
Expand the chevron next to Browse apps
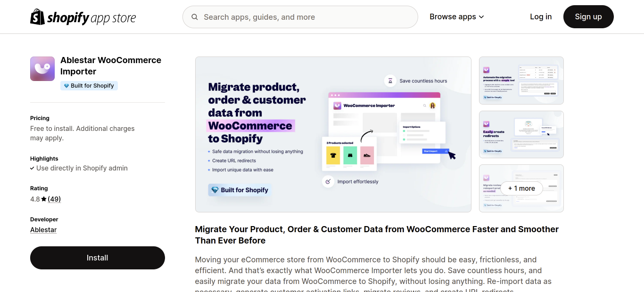(481, 16)
